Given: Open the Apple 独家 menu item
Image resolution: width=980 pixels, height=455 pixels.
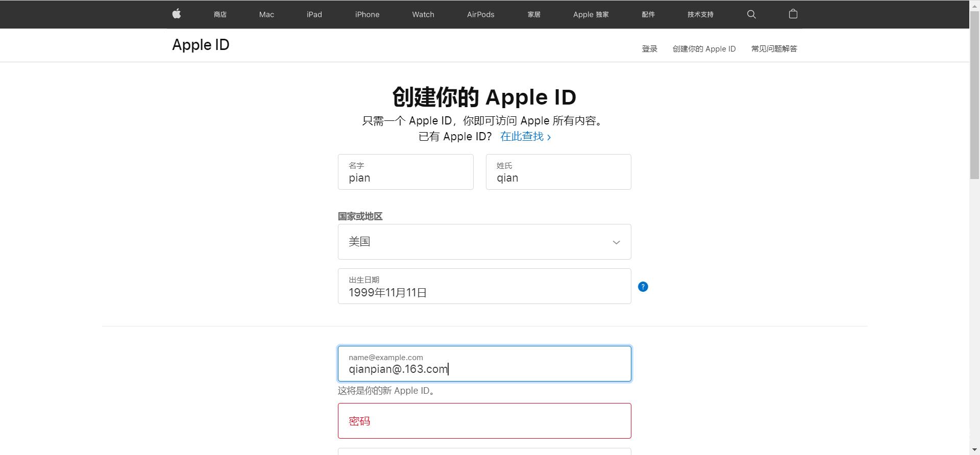Looking at the screenshot, I should 591,14.
